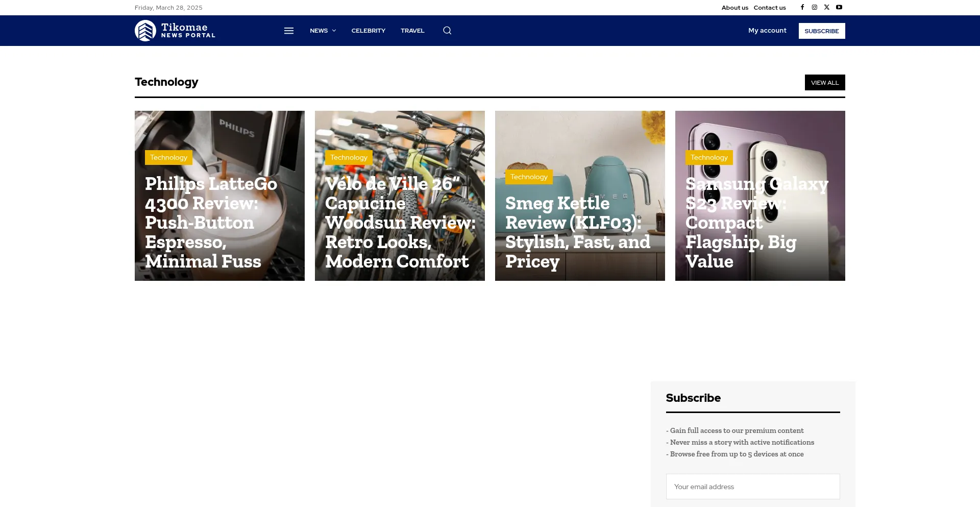Visit the Facebook page

pyautogui.click(x=802, y=7)
